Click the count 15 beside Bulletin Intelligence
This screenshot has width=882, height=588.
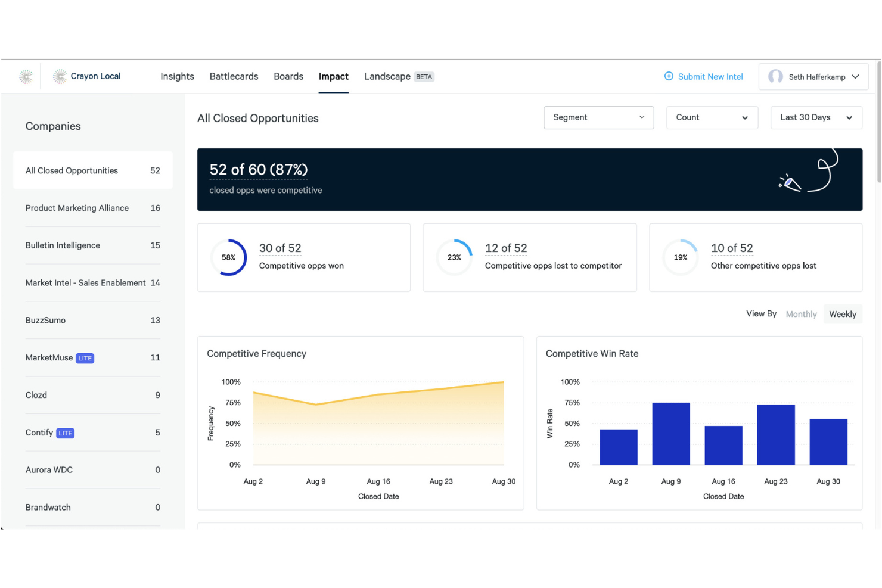155,245
